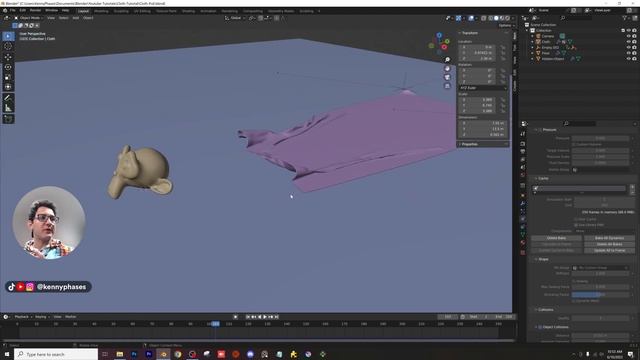
Task: Toggle visibility eye for Camera in outliner
Action: tap(629, 36)
